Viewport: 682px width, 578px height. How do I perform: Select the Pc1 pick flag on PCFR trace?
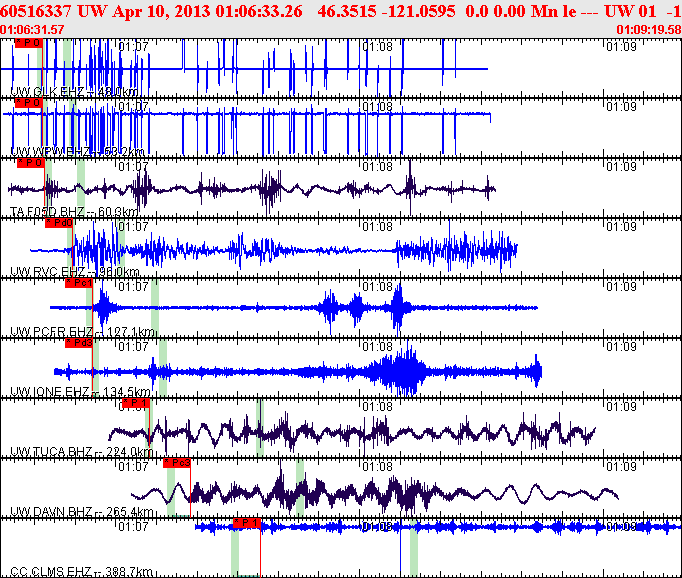coord(79,283)
